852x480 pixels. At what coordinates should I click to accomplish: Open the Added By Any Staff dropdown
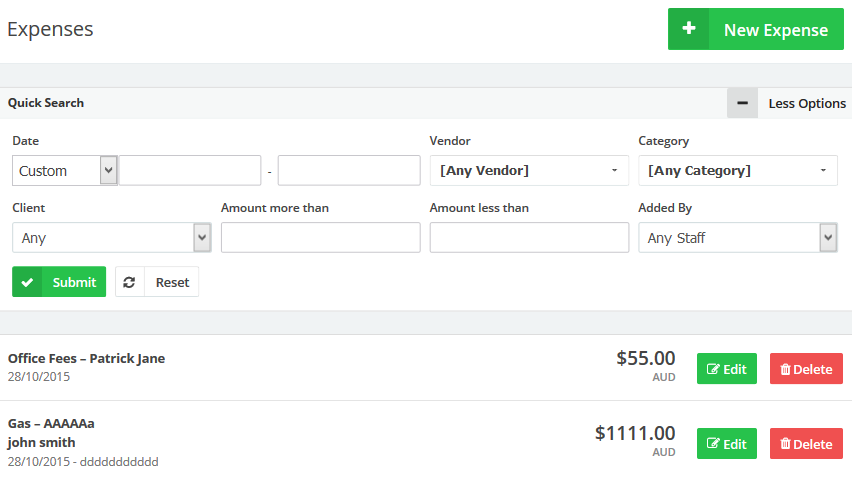[x=737, y=238]
